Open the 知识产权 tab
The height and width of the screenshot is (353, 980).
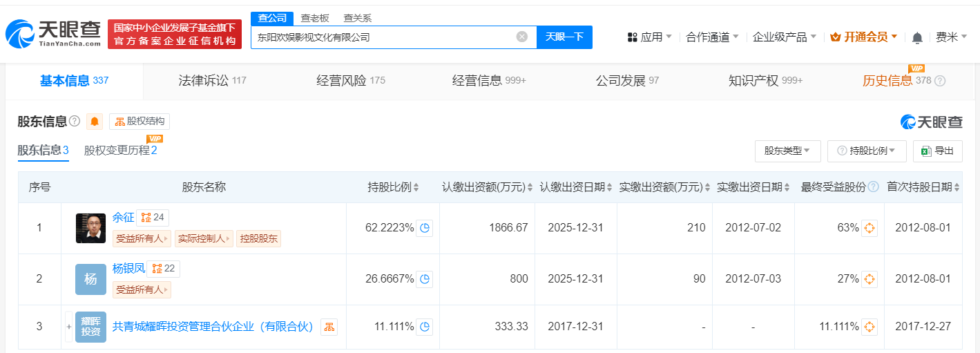[765, 81]
